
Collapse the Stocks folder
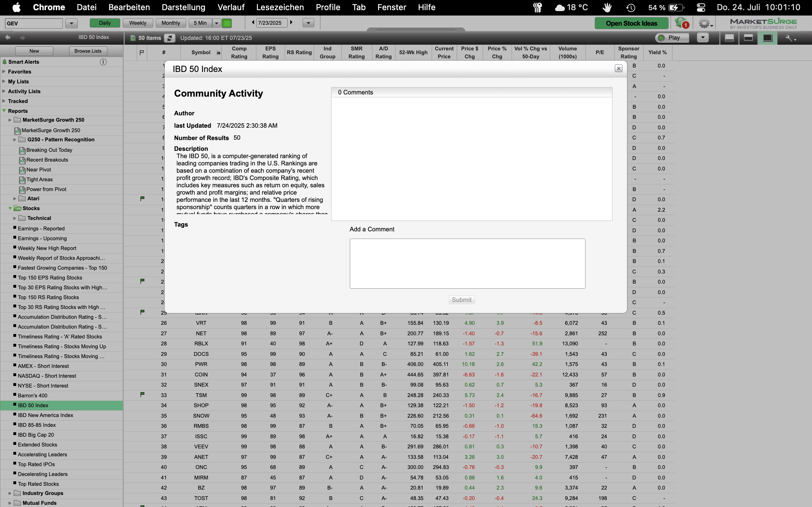tap(10, 208)
